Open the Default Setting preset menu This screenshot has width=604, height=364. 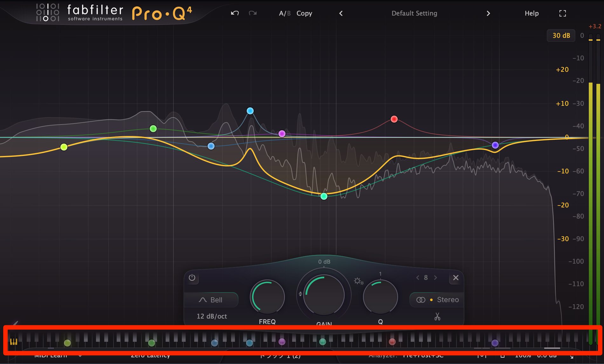coord(414,13)
